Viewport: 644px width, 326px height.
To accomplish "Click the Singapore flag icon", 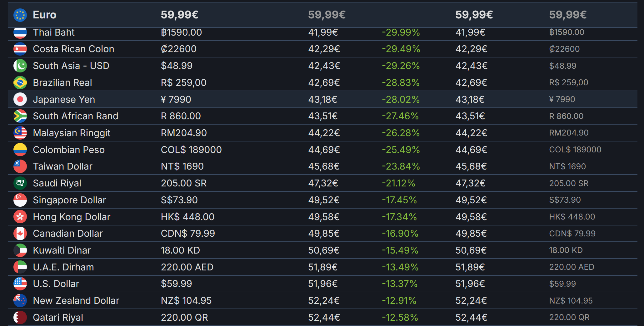I will [x=20, y=200].
